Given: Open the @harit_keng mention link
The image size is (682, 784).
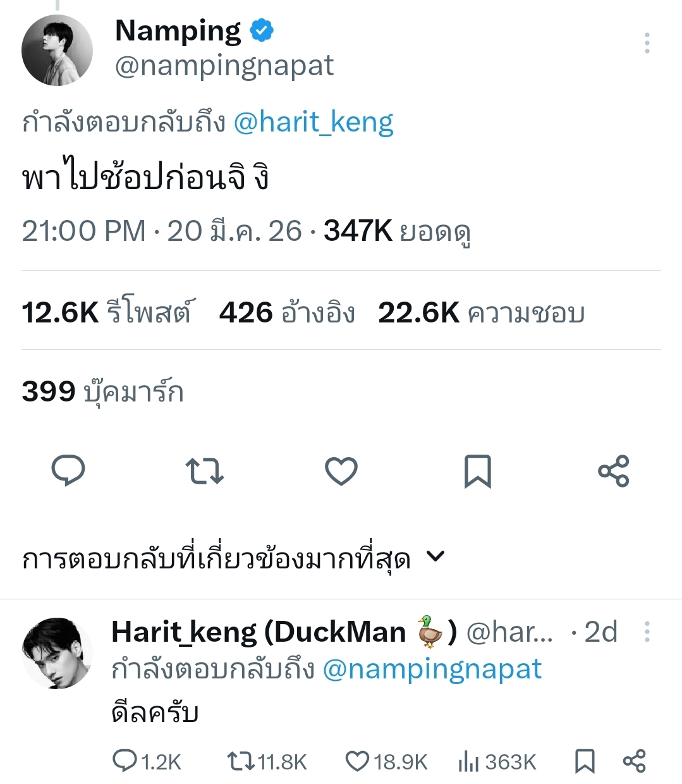Looking at the screenshot, I should (x=314, y=122).
